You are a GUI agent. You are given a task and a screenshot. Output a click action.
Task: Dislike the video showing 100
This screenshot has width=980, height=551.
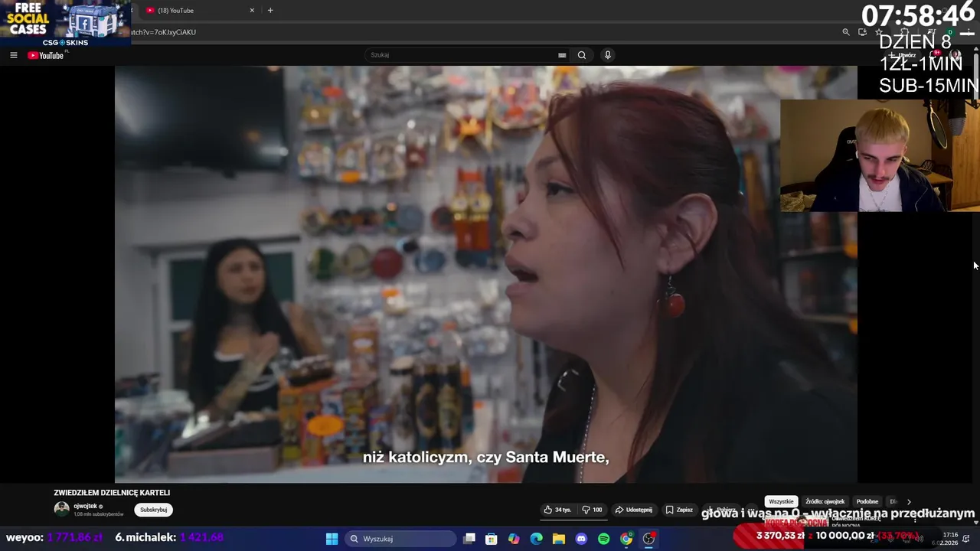coord(592,510)
